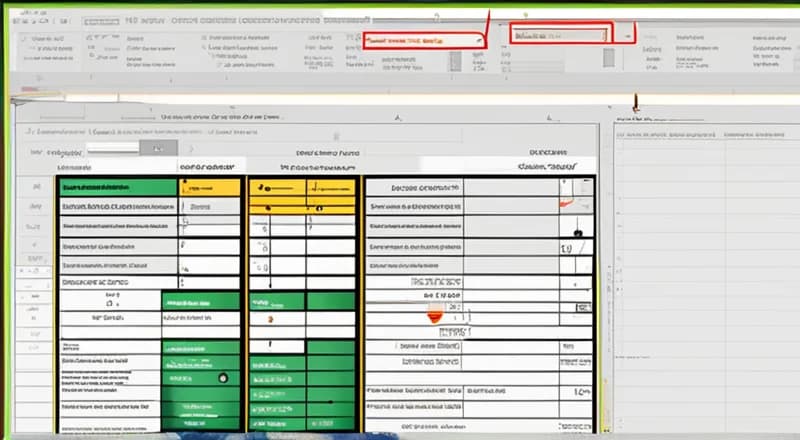Open the second red-outlined ribbon box

click(x=559, y=35)
